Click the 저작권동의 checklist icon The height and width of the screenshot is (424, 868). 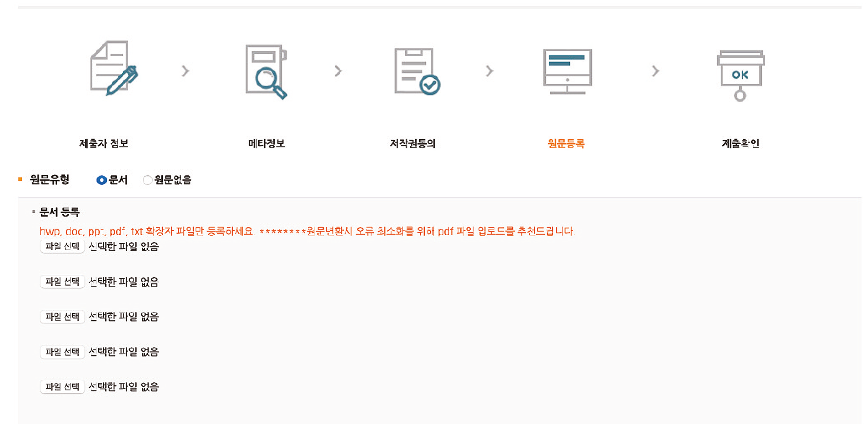[417, 71]
